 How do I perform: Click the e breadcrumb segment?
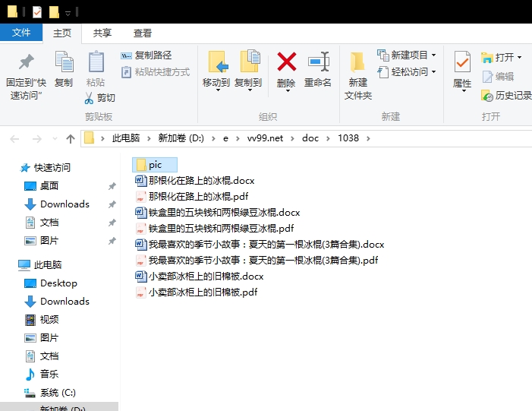click(225, 138)
